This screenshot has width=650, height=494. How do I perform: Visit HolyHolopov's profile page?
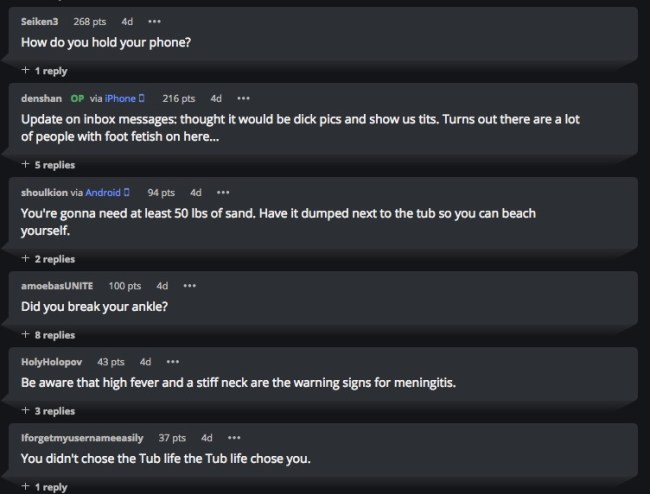53,361
